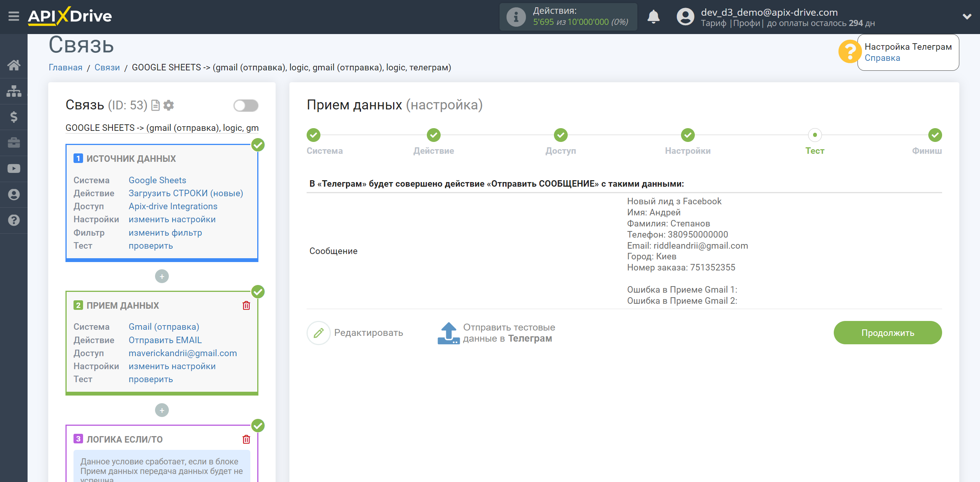Click the Продолжить button
980x482 pixels.
click(x=888, y=332)
